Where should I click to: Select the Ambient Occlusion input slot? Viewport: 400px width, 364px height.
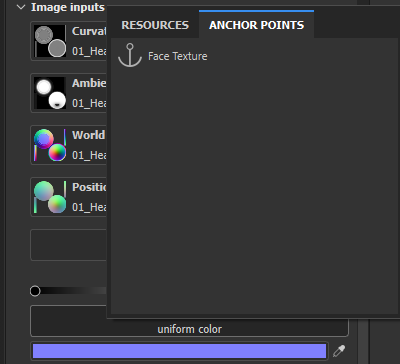pos(68,93)
